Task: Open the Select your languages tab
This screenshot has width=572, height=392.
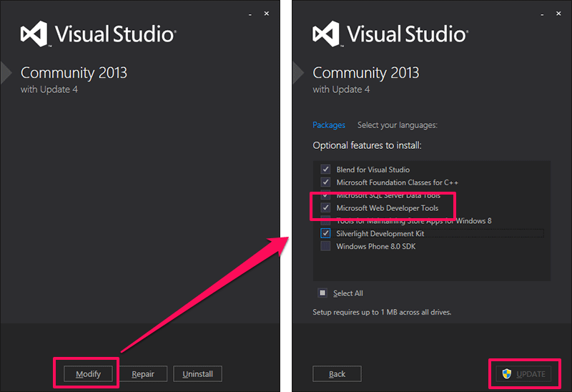Action: [x=397, y=125]
